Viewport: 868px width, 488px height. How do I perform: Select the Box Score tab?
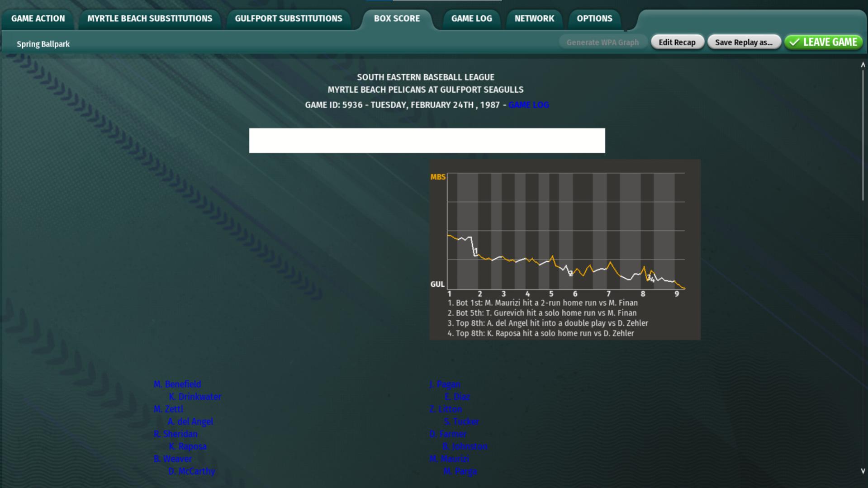point(397,19)
